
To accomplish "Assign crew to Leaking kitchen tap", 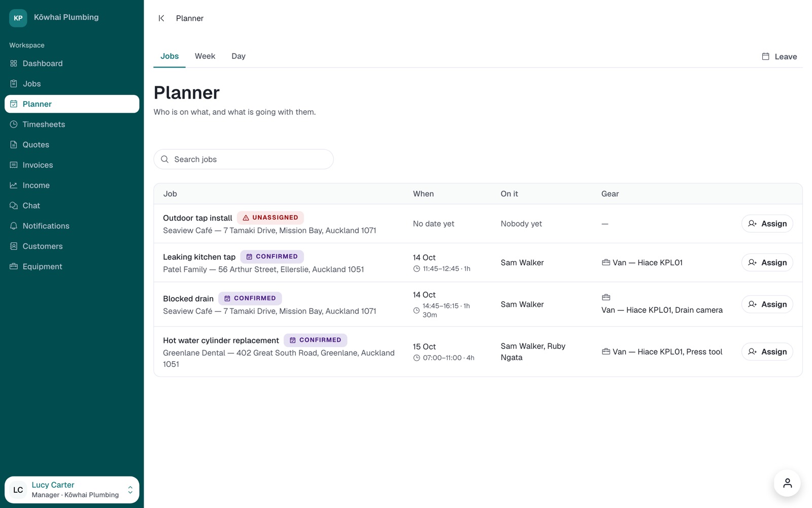I will (x=767, y=263).
